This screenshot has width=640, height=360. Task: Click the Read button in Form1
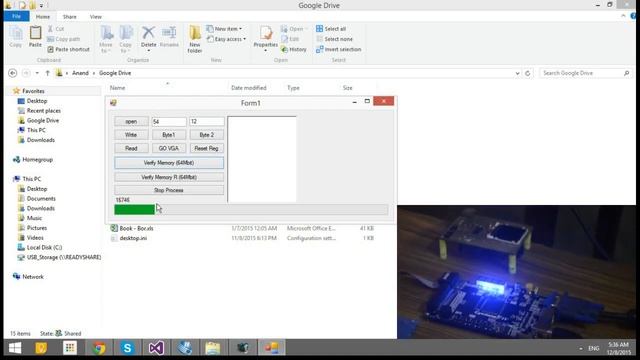pyautogui.click(x=131, y=149)
